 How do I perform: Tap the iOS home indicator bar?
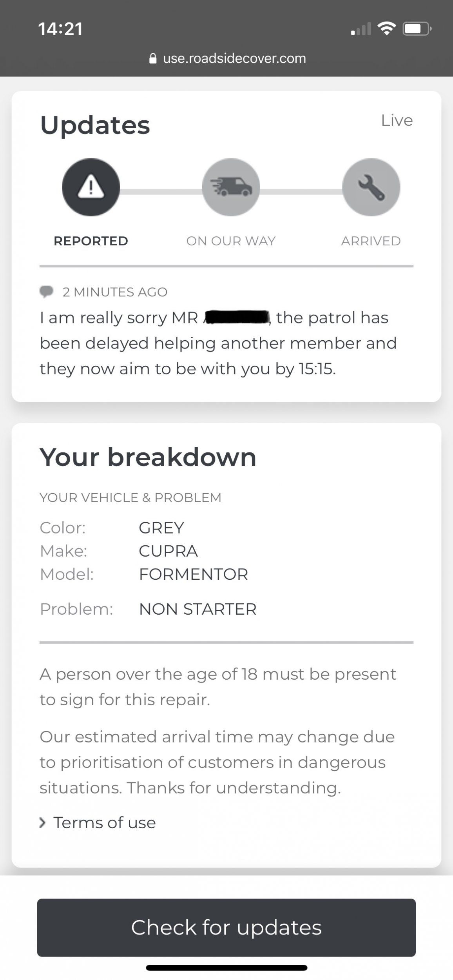tap(226, 968)
